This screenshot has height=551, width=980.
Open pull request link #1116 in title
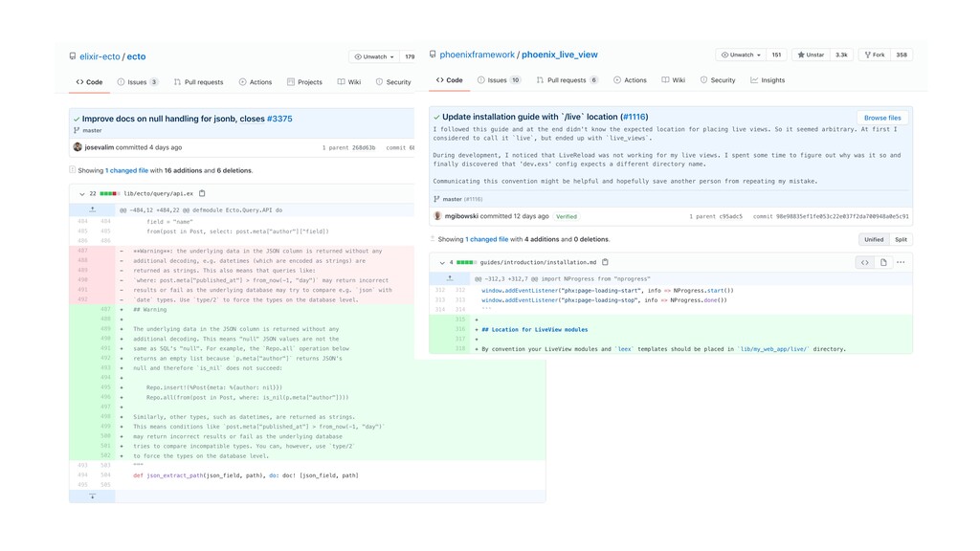[x=635, y=117]
